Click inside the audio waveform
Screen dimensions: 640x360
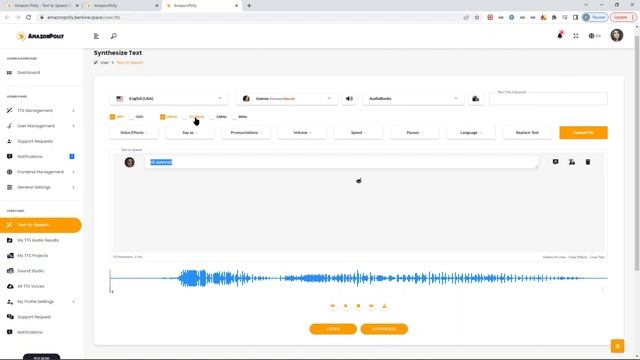click(x=358, y=278)
